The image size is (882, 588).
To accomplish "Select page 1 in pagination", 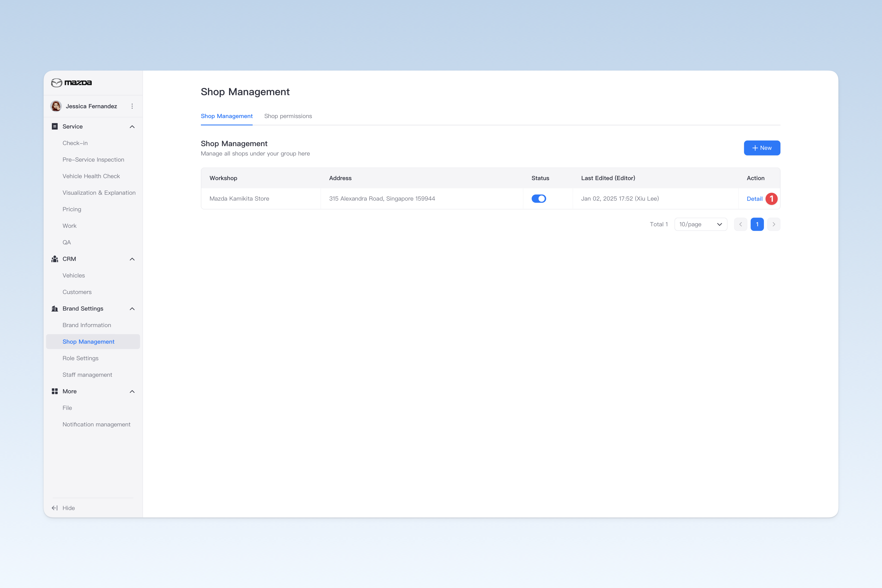I will click(757, 224).
